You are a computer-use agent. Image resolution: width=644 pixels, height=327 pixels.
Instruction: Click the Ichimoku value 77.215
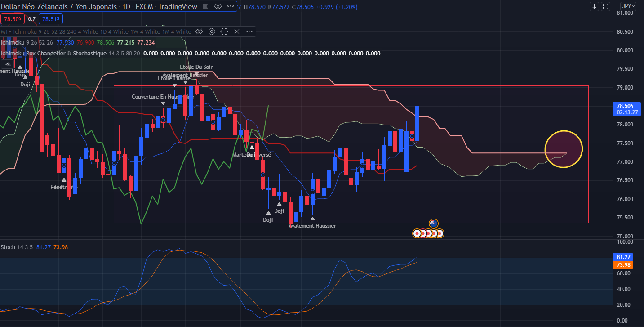click(126, 42)
